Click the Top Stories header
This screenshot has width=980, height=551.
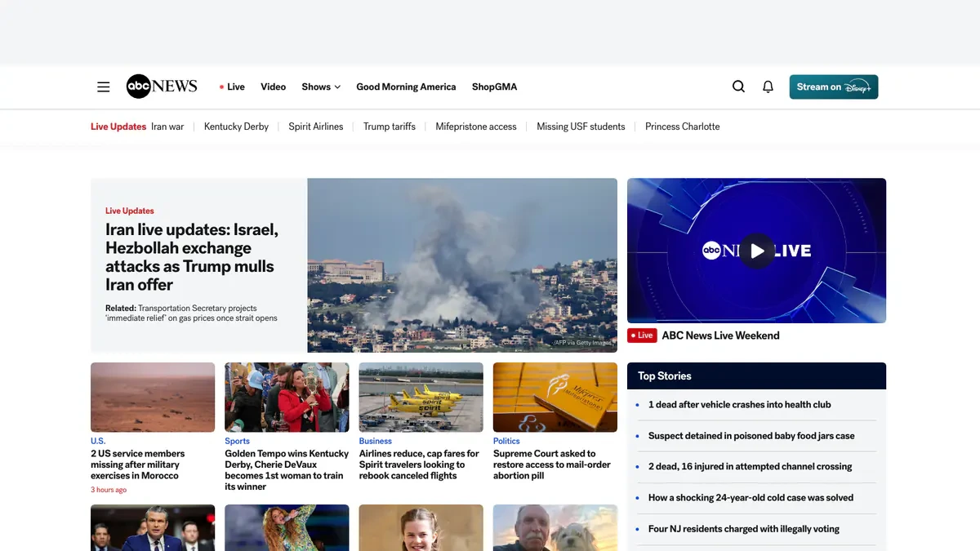(x=665, y=376)
